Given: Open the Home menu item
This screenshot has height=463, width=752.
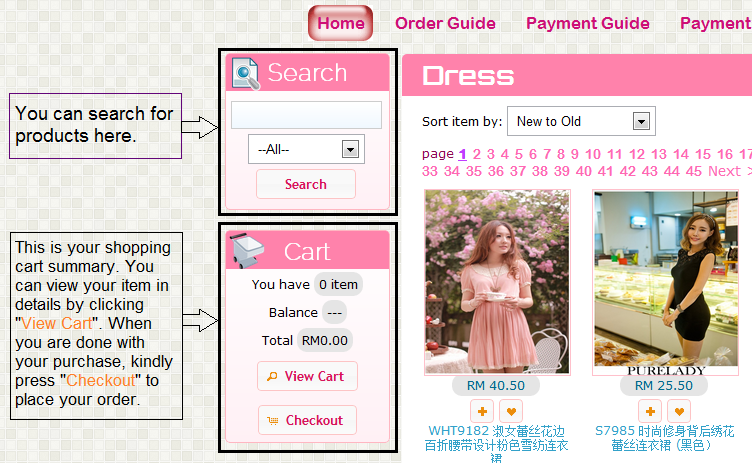Looking at the screenshot, I should coord(340,23).
